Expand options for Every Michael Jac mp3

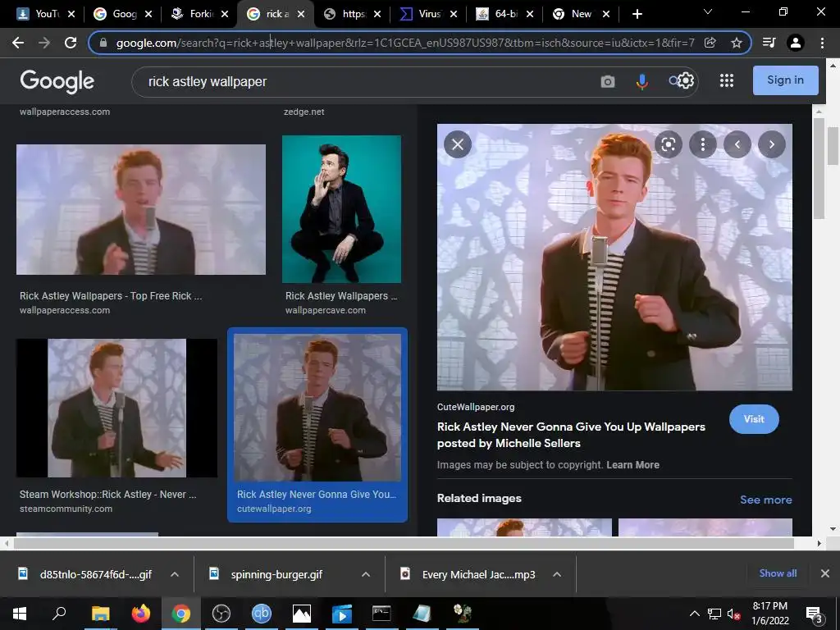(x=557, y=574)
